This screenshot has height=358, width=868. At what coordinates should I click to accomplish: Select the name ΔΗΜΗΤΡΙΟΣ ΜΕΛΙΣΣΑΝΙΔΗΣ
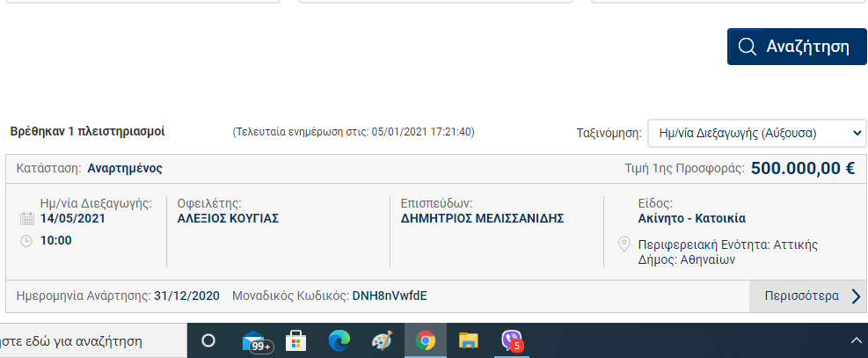point(482,218)
